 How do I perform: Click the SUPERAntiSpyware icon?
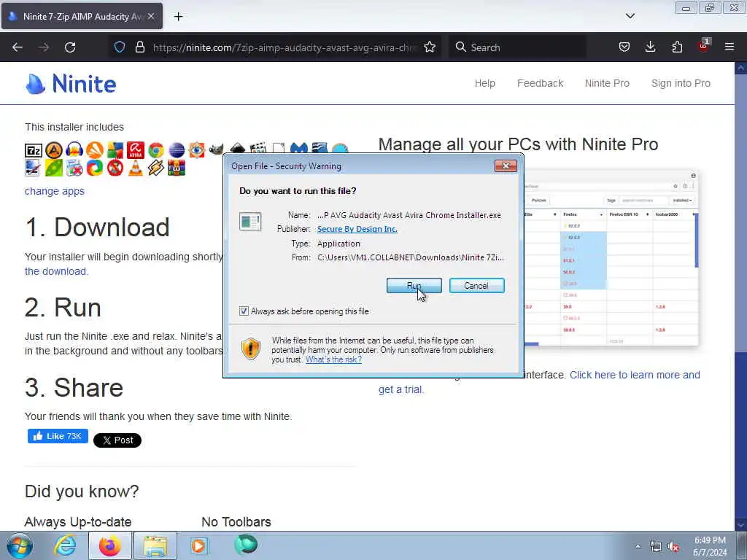pyautogui.click(x=115, y=168)
